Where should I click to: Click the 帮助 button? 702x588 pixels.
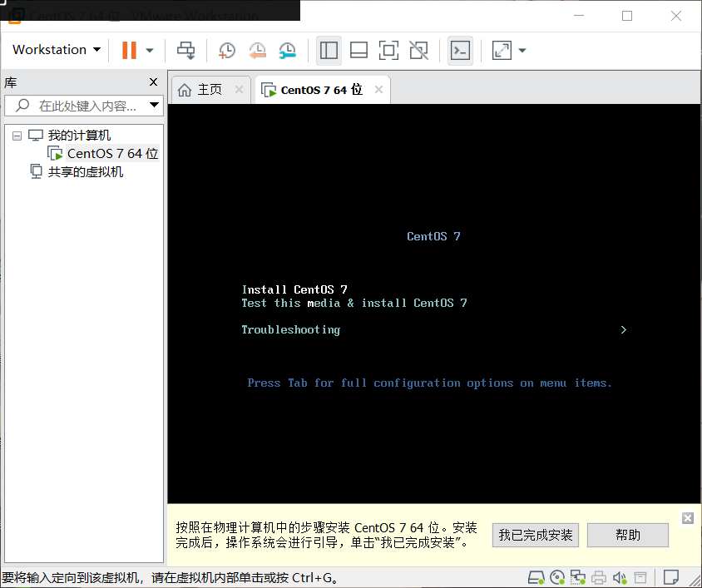click(x=628, y=535)
